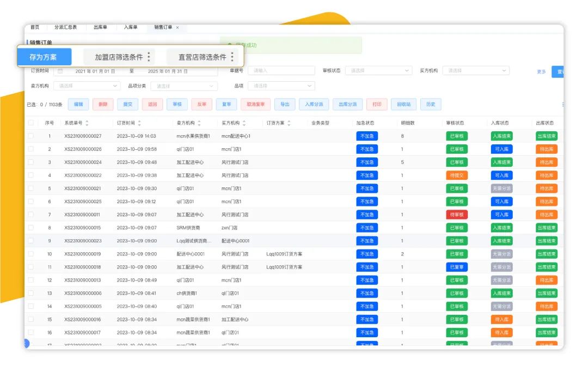Sort by 系统单号 column arrows

(87, 123)
